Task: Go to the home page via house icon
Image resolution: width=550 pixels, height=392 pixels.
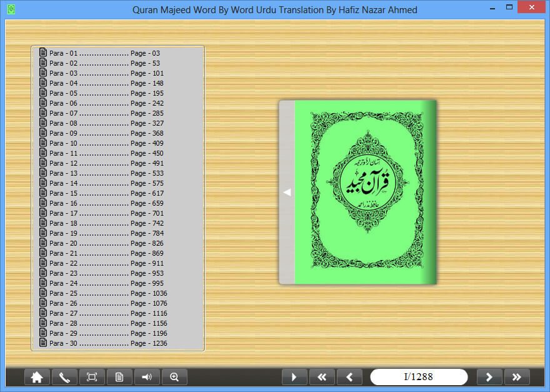Action: 37,377
